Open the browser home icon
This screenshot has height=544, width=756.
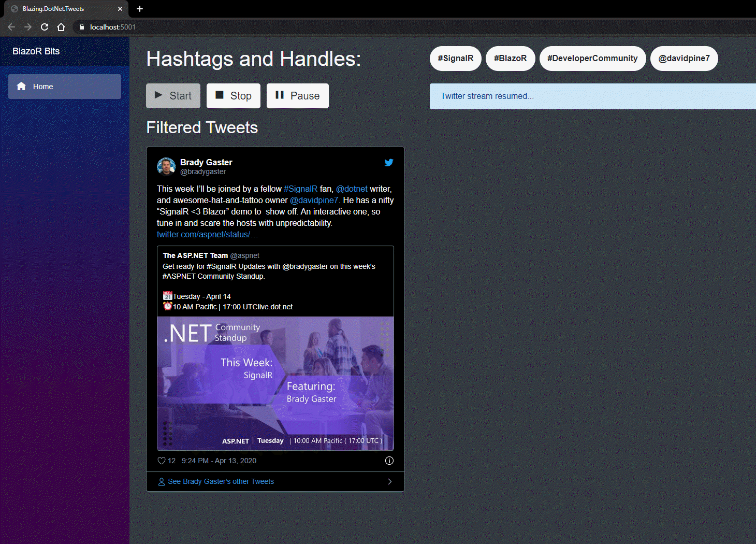61,27
